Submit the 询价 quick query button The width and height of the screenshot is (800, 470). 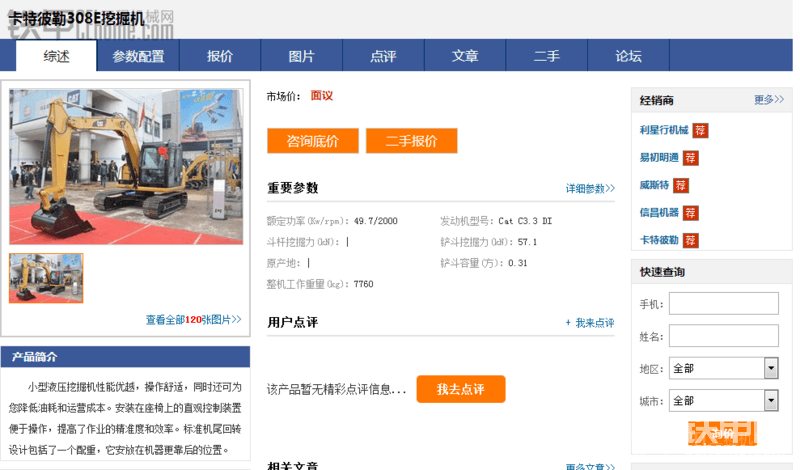[722, 433]
